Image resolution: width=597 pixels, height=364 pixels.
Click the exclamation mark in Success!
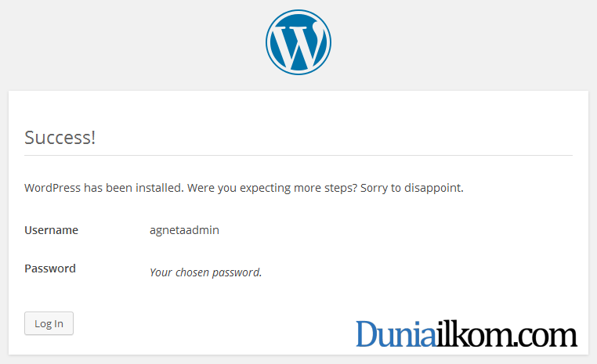93,137
